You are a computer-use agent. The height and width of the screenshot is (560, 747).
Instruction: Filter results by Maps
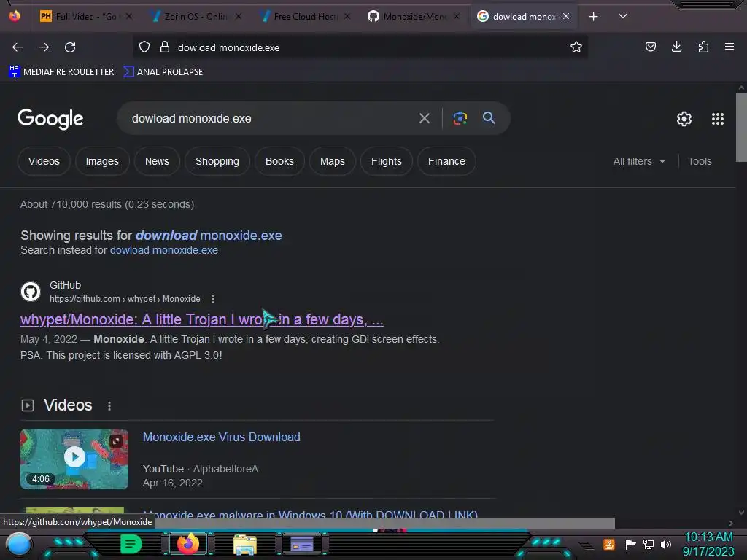click(x=332, y=161)
